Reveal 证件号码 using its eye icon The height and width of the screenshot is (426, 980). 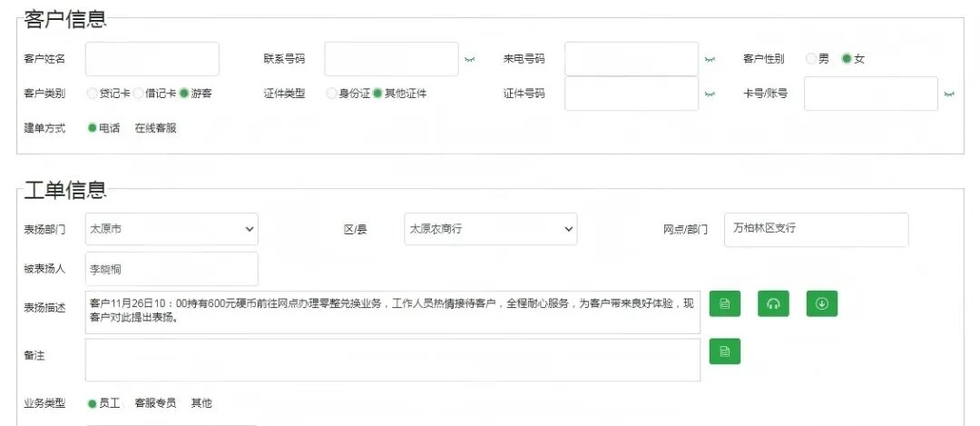[710, 94]
